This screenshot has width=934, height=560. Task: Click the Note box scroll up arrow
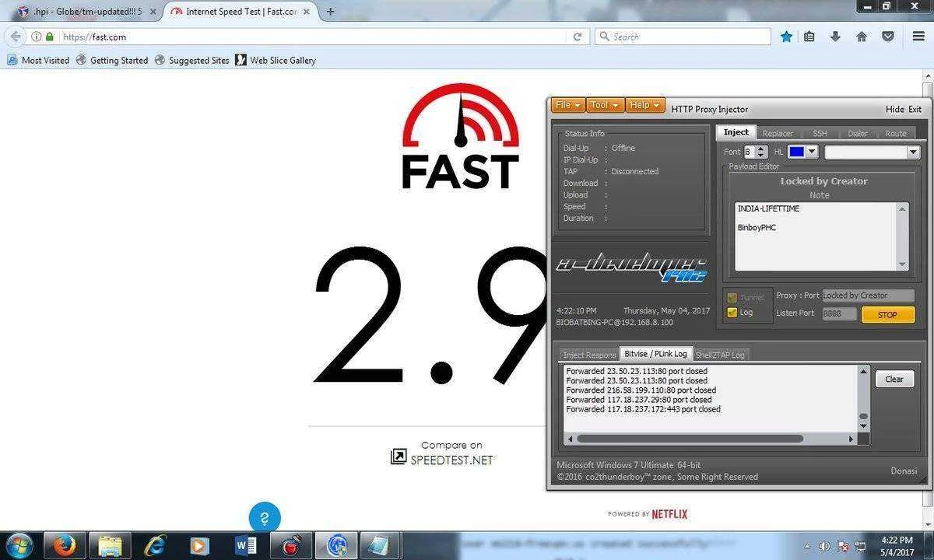(903, 208)
